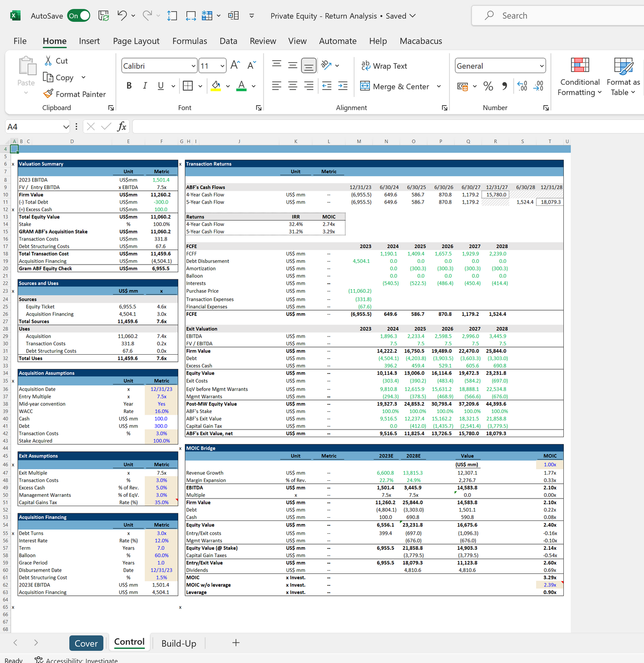Open the Calibri font name dropdown
This screenshot has height=663, width=644.
(x=193, y=66)
